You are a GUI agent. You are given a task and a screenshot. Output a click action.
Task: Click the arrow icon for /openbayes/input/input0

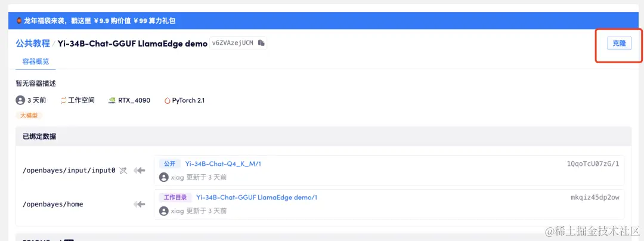pyautogui.click(x=140, y=171)
